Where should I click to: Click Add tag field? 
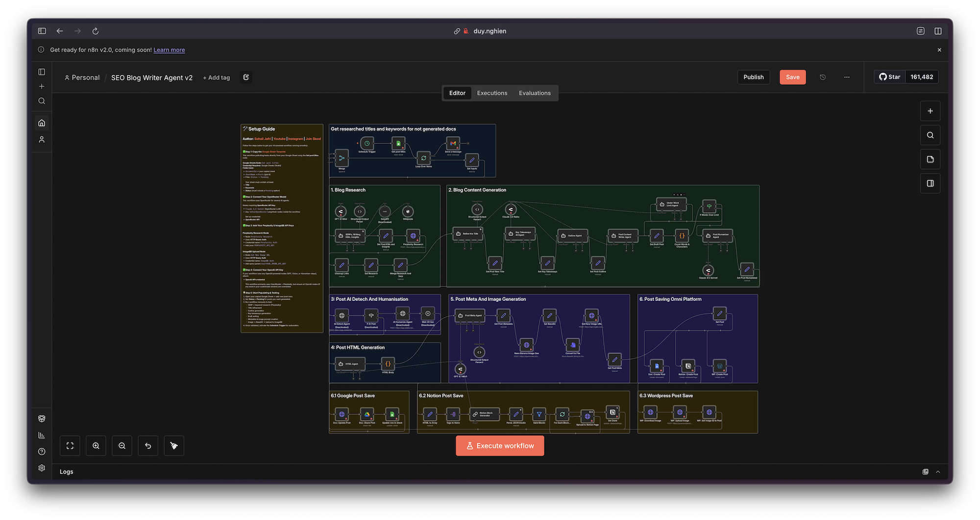217,77
